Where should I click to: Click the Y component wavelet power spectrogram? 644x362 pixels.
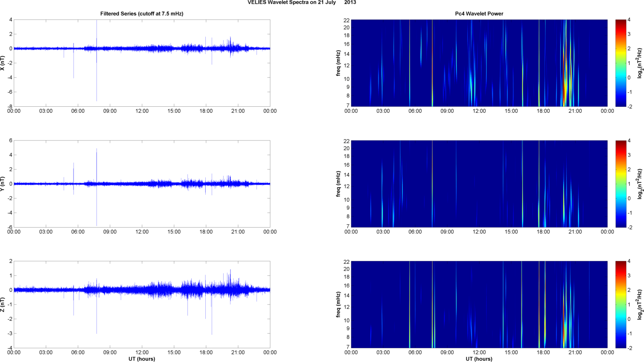(479, 184)
